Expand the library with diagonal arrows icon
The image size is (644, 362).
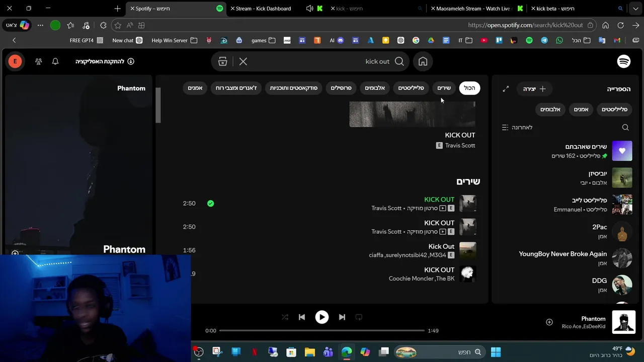[x=506, y=89]
